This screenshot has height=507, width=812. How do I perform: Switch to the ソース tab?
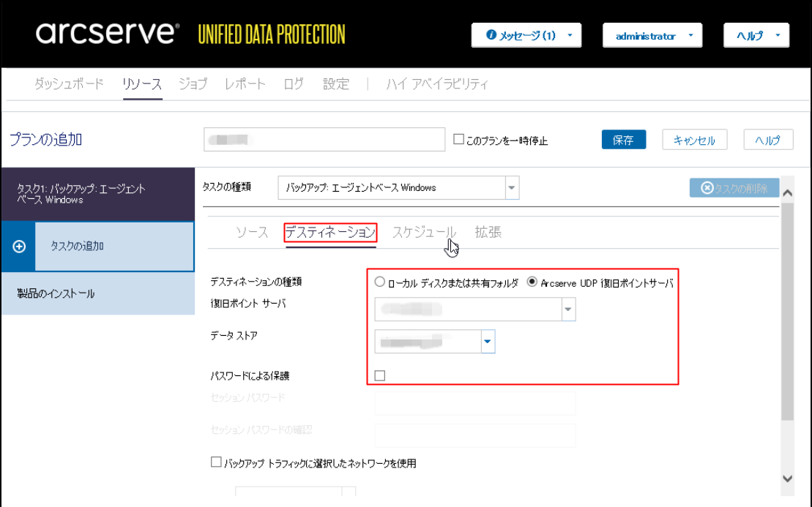coord(252,233)
